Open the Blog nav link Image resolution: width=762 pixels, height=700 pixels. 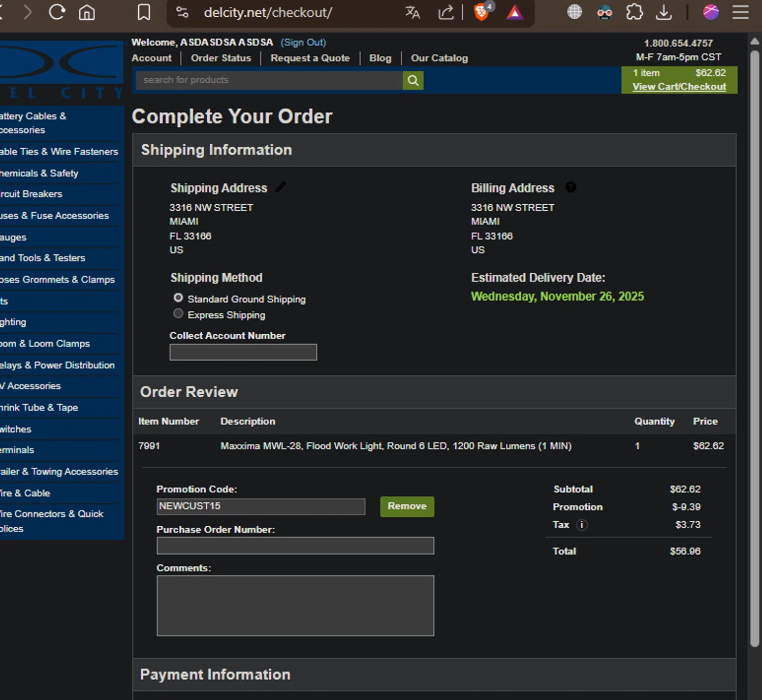point(380,58)
